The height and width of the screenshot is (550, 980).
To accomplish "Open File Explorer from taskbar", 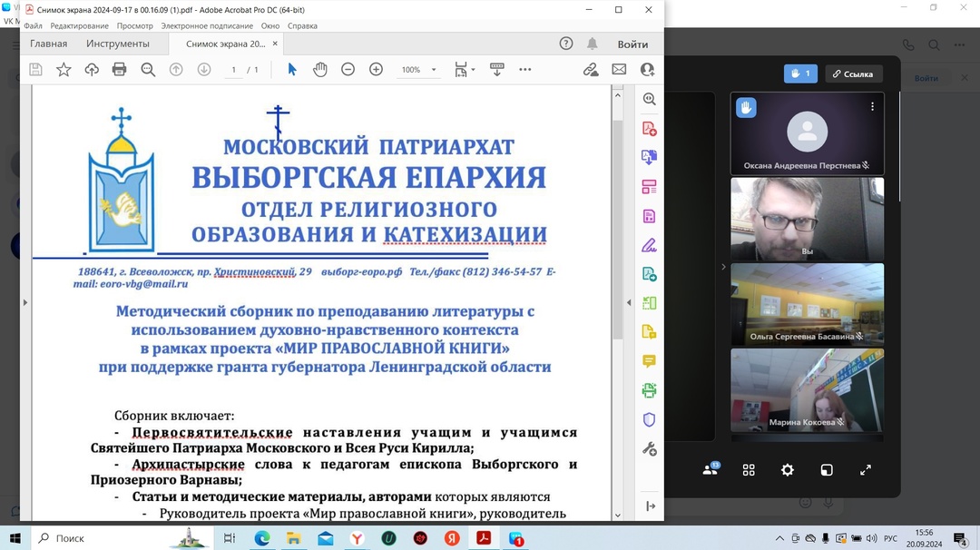I will point(293,538).
